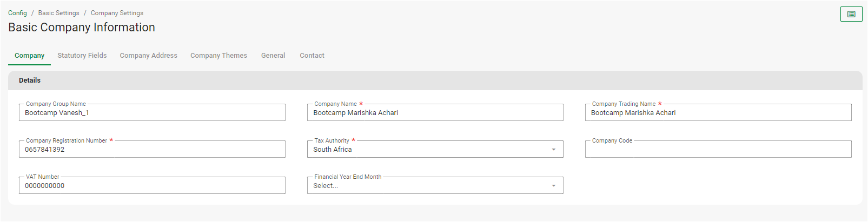868x222 pixels.
Task: Open the Company Address tab
Action: [x=149, y=56]
